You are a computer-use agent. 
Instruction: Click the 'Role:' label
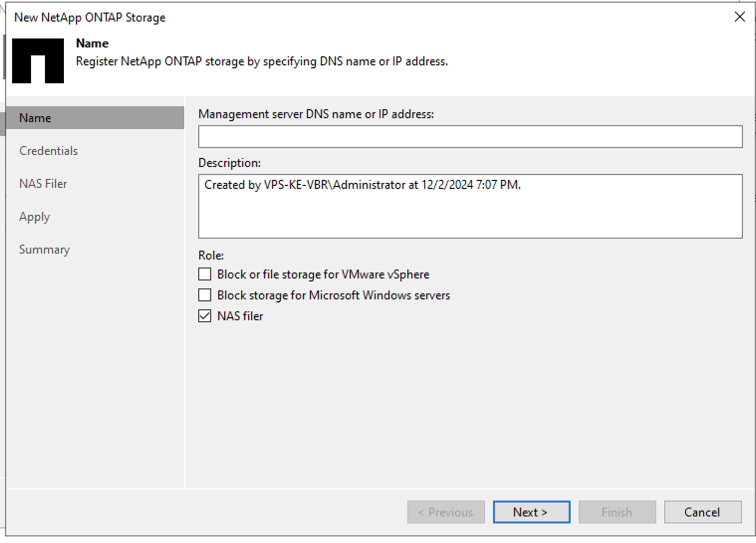tap(211, 256)
